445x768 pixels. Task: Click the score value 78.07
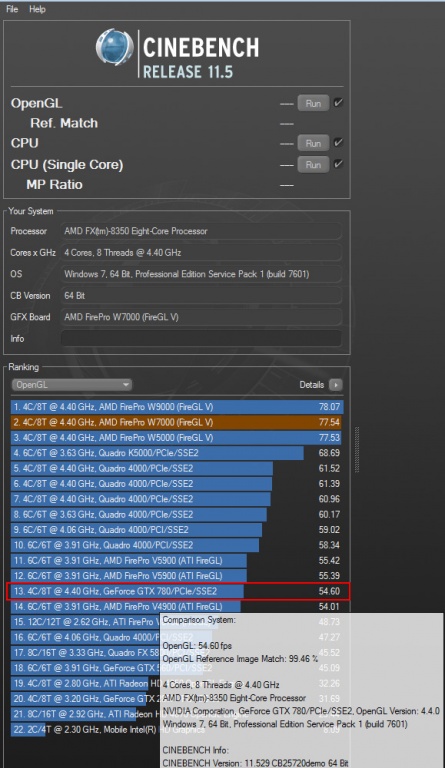(329, 407)
